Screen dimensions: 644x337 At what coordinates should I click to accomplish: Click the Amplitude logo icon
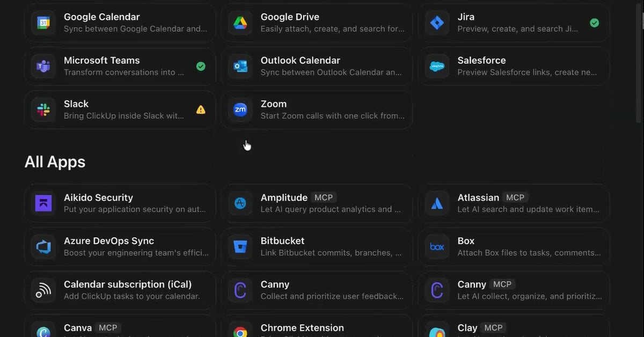(x=240, y=203)
